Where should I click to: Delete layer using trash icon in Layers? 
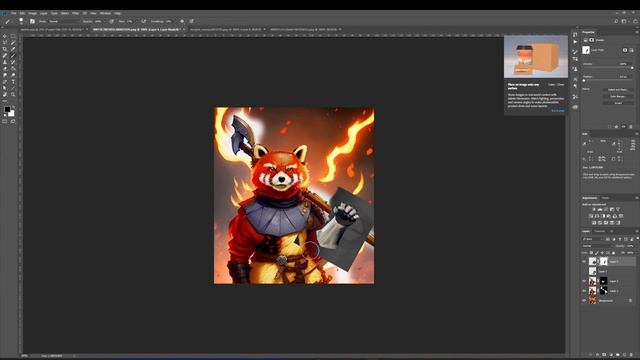click(x=631, y=355)
